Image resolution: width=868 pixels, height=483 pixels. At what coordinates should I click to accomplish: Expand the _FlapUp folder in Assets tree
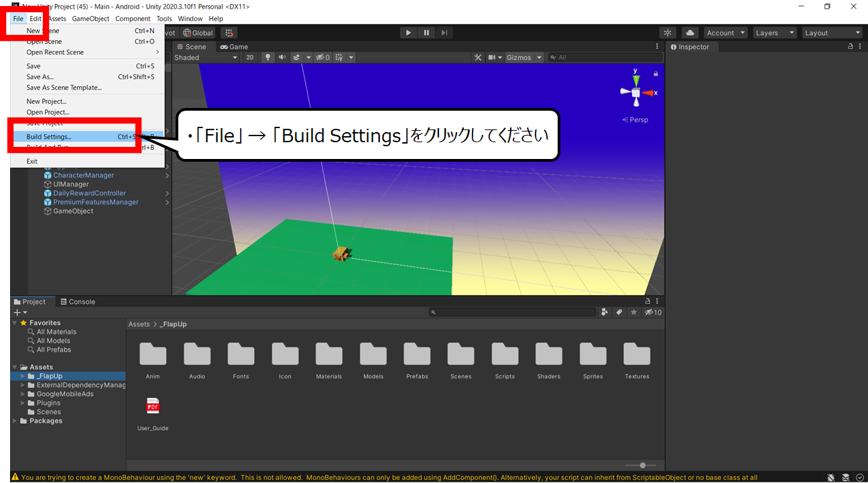click(23, 376)
